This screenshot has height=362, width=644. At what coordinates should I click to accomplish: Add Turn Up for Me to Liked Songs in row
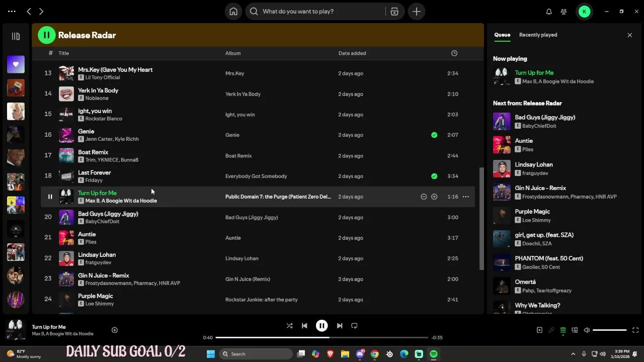[x=434, y=197]
